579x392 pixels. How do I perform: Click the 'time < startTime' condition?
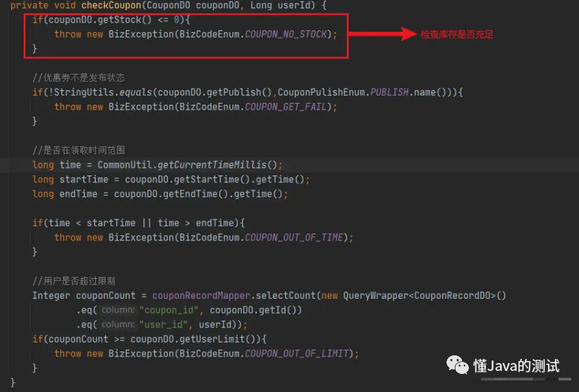[92, 223]
